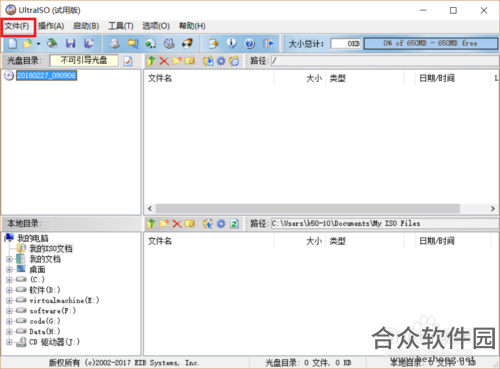500x369 pixels.
Task: Click red Delete X in disc directory toolbar
Action: click(164, 61)
